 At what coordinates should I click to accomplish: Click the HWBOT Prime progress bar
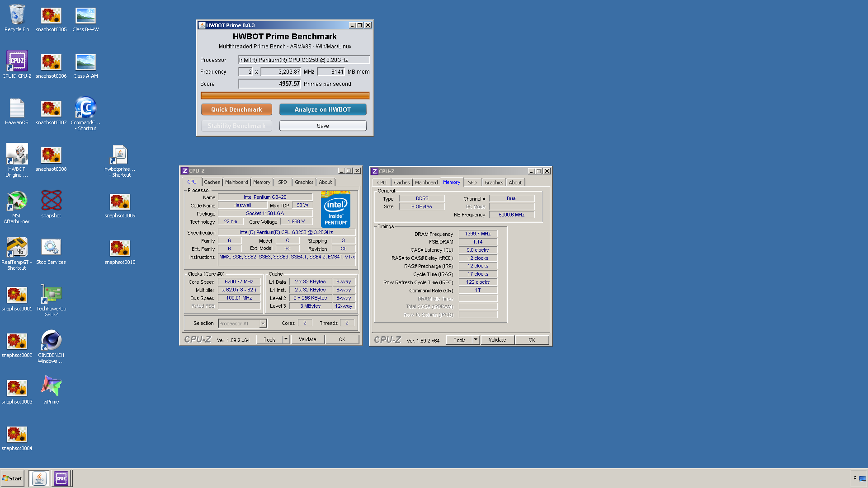(285, 95)
